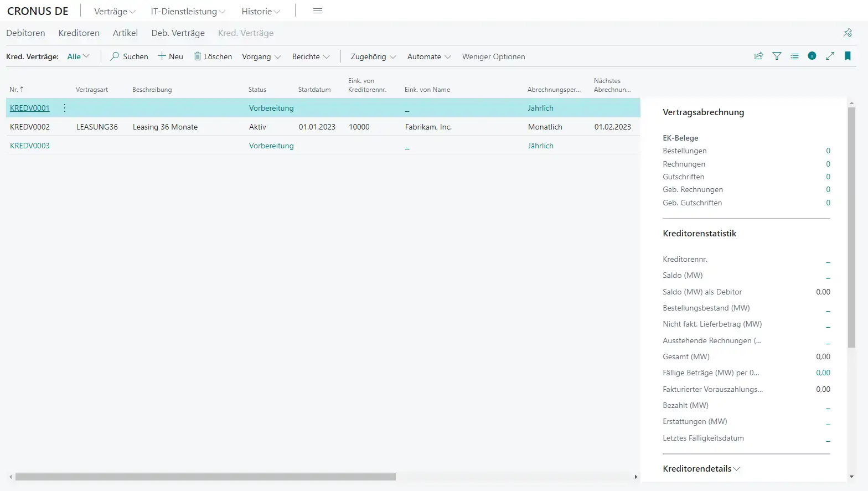Open the filter pane icon
The image size is (868, 491).
777,56
